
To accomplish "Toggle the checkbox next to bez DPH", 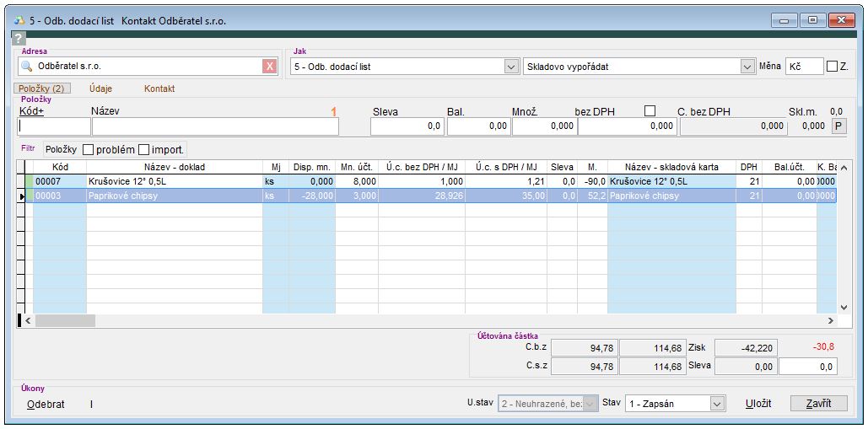I will pos(650,110).
